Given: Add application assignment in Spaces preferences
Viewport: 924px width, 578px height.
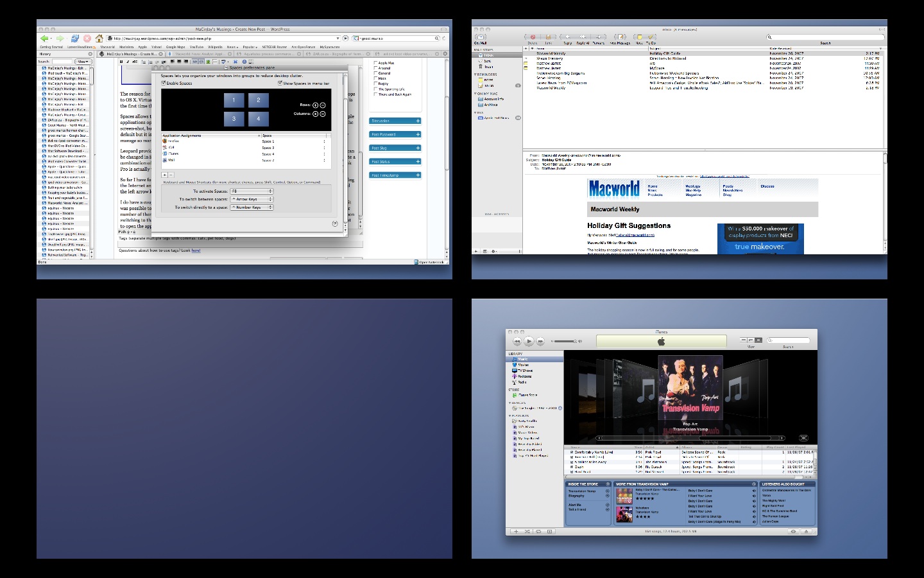Looking at the screenshot, I should click(164, 175).
